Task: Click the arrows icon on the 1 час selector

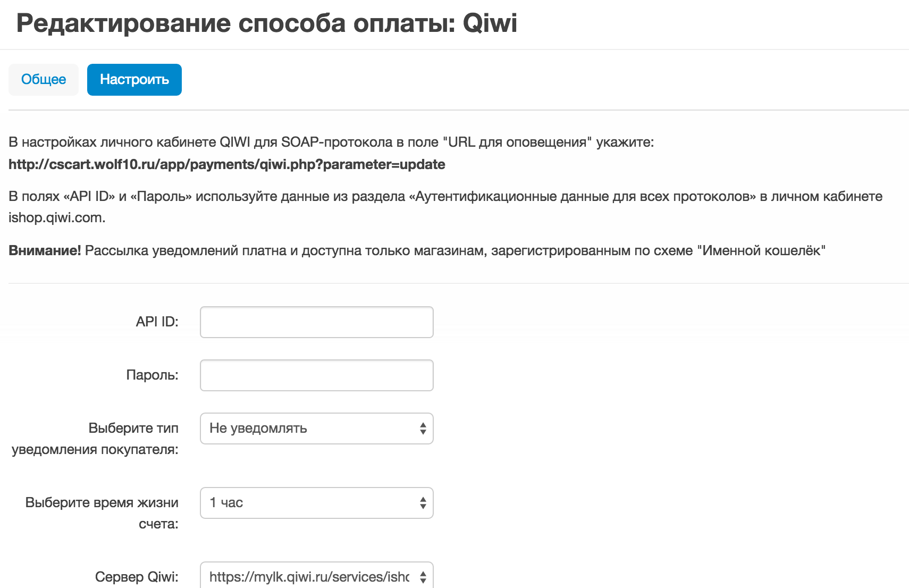Action: tap(423, 503)
